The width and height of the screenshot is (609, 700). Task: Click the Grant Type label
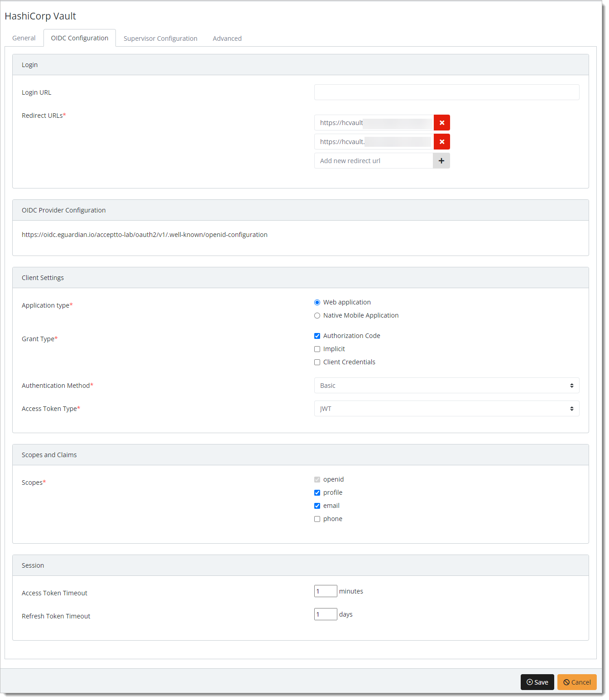click(x=40, y=339)
